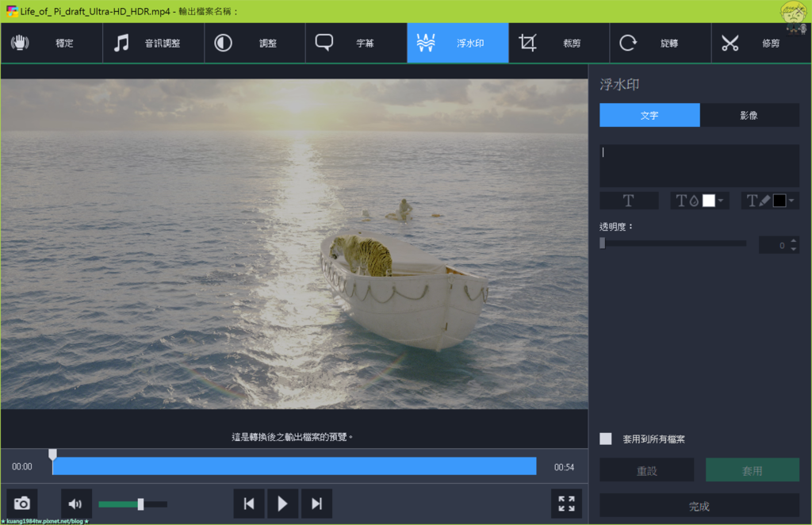Open the rotate tab (旋轉)

point(661,43)
